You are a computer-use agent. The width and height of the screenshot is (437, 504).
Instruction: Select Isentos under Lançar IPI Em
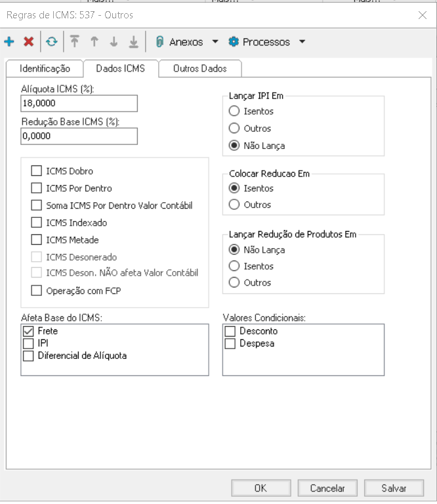pyautogui.click(x=234, y=112)
